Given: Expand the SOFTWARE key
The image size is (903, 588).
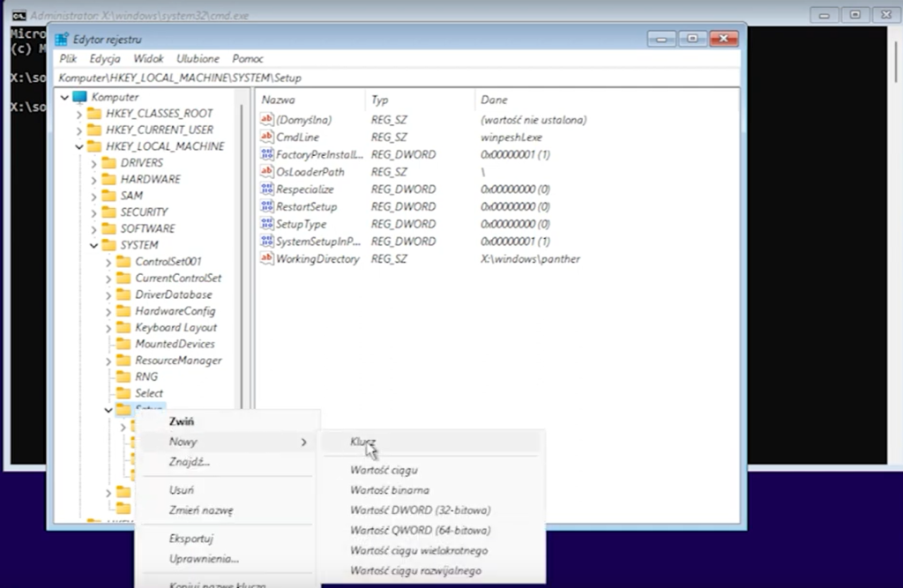Looking at the screenshot, I should [93, 228].
